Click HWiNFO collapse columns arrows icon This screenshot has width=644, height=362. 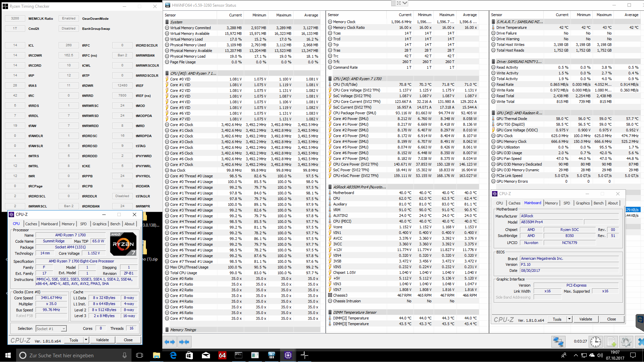184,342
